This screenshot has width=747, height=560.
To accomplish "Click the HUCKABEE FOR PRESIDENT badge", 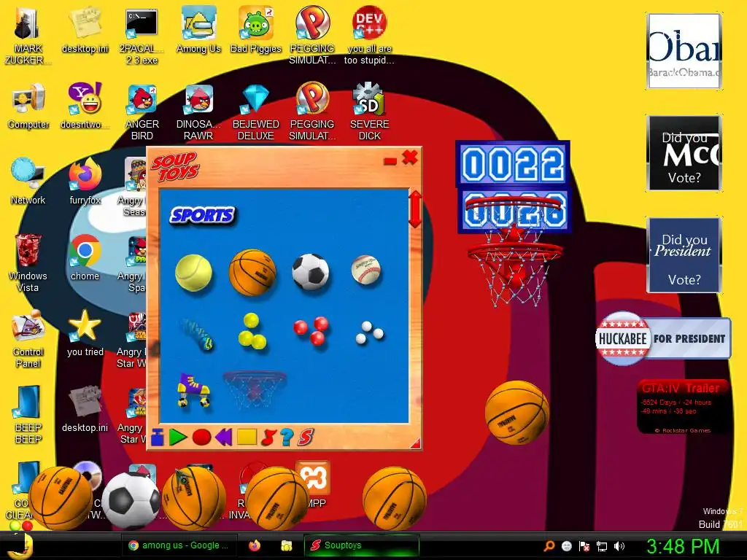I will (662, 338).
